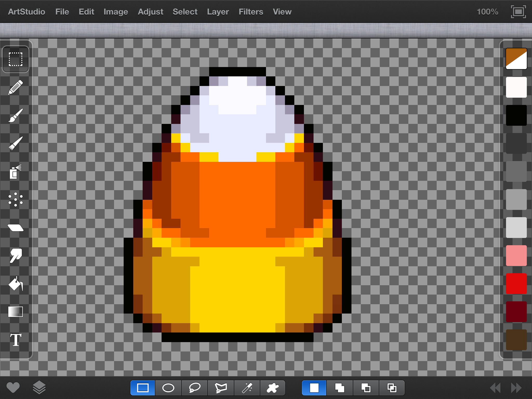
Task: Tap the undo double-arrow button
Action: pos(495,388)
